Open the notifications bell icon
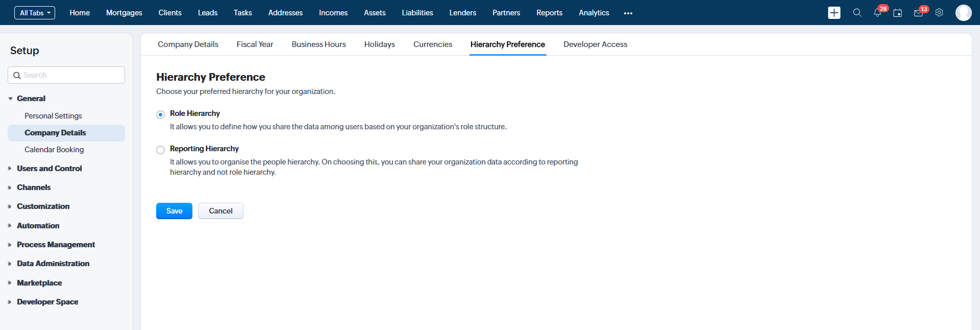This screenshot has width=980, height=330. pos(877,13)
